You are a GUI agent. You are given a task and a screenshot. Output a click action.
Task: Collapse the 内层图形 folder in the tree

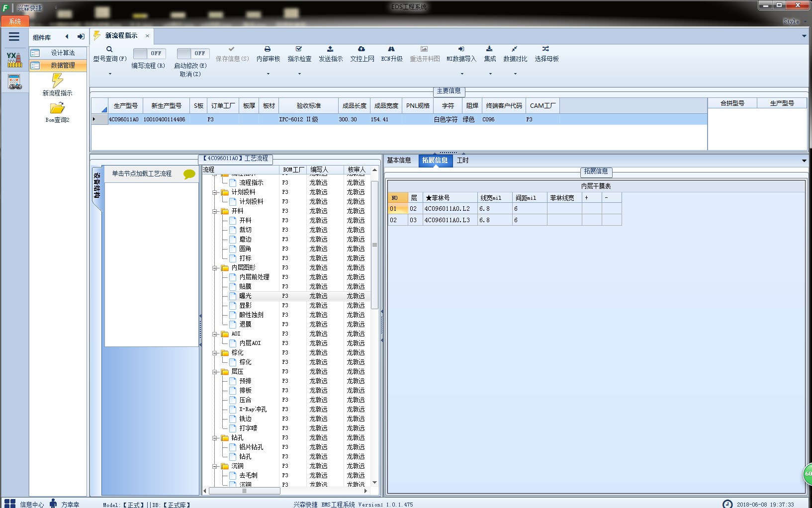pos(215,268)
